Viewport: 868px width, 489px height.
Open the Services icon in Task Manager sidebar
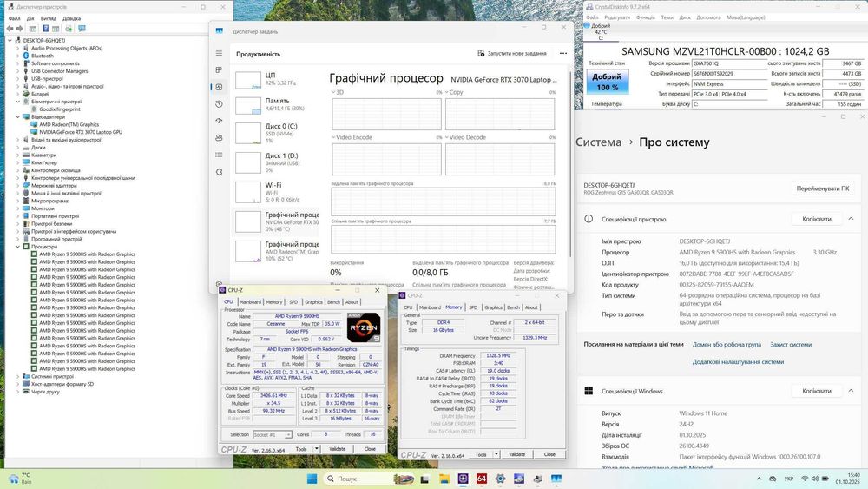(220, 172)
